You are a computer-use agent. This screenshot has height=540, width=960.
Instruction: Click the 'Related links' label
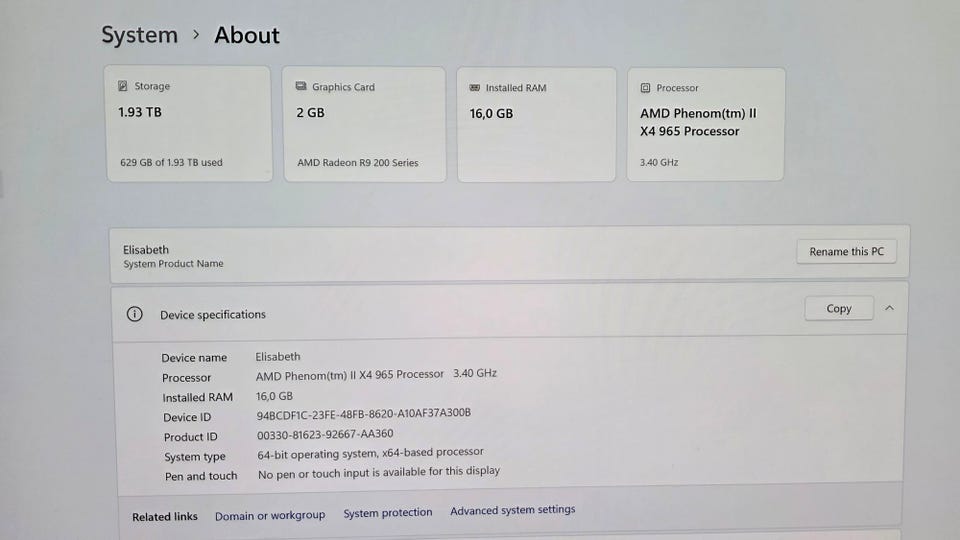165,517
